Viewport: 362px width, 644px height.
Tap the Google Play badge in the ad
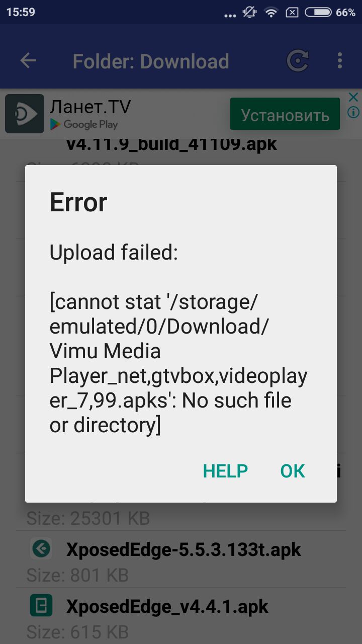click(83, 124)
